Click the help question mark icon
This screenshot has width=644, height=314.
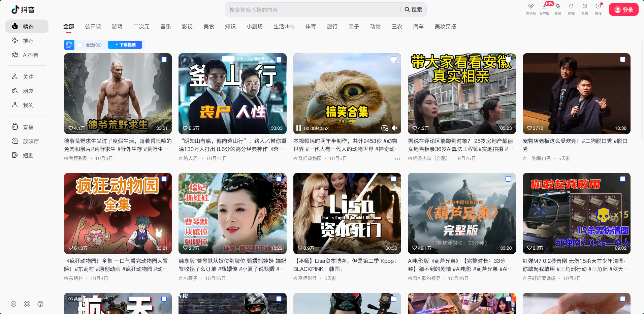pyautogui.click(x=40, y=304)
